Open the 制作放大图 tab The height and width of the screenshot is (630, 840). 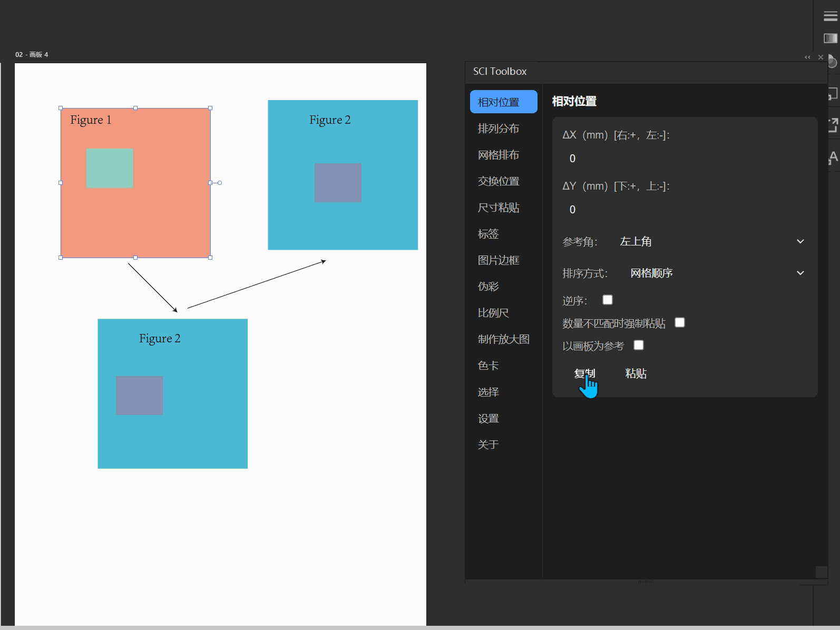[504, 339]
